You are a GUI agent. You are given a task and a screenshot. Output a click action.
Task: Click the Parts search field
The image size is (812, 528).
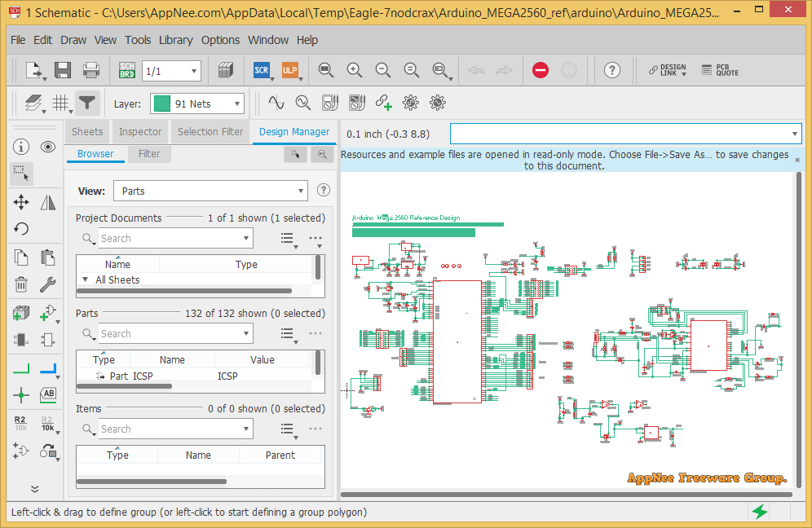click(x=170, y=334)
